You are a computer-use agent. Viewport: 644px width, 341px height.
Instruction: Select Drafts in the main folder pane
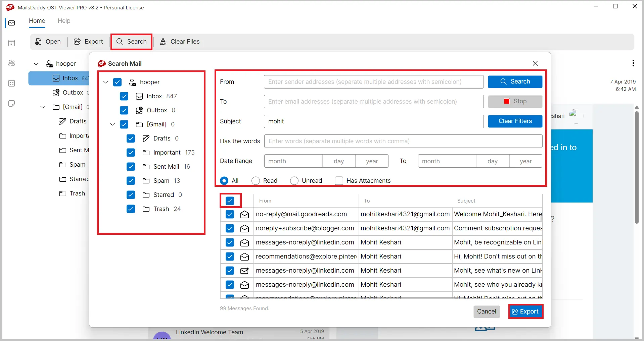click(x=73, y=121)
